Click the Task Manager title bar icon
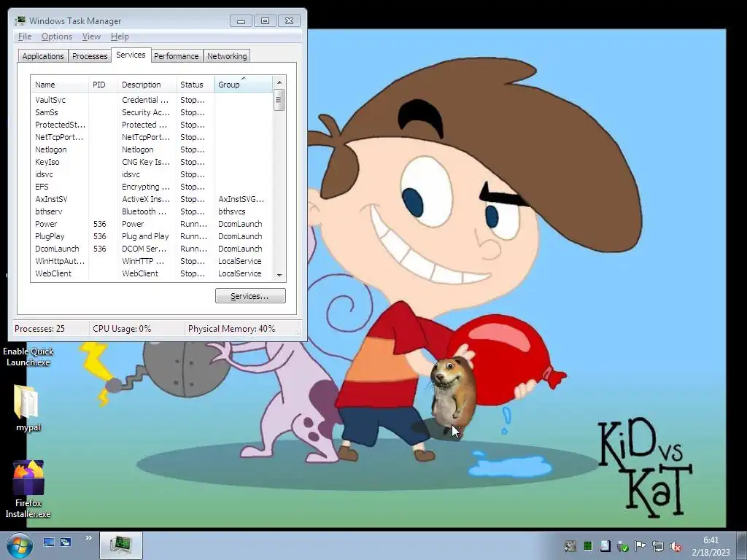 coord(20,20)
